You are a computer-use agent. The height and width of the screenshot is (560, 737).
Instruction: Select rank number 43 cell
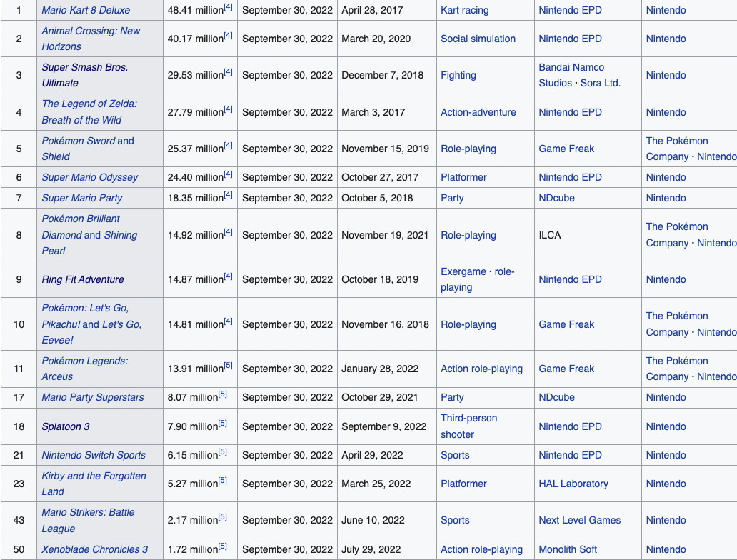[x=19, y=520]
